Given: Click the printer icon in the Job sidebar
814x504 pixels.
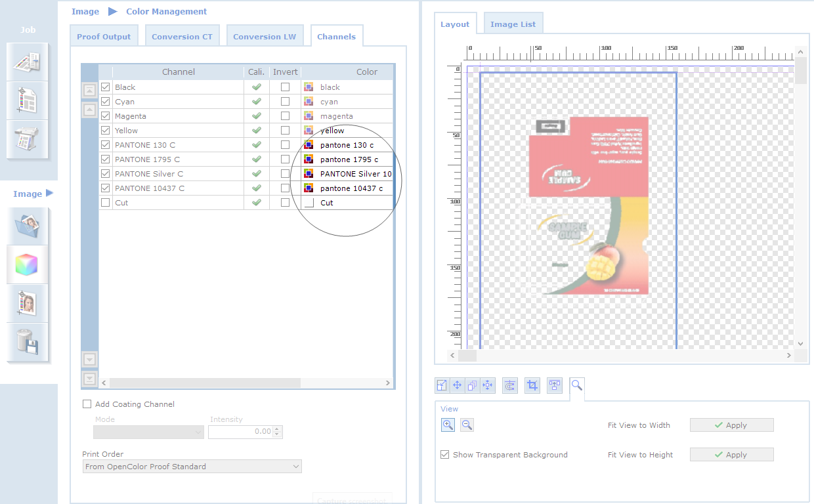Looking at the screenshot, I should click(x=27, y=139).
